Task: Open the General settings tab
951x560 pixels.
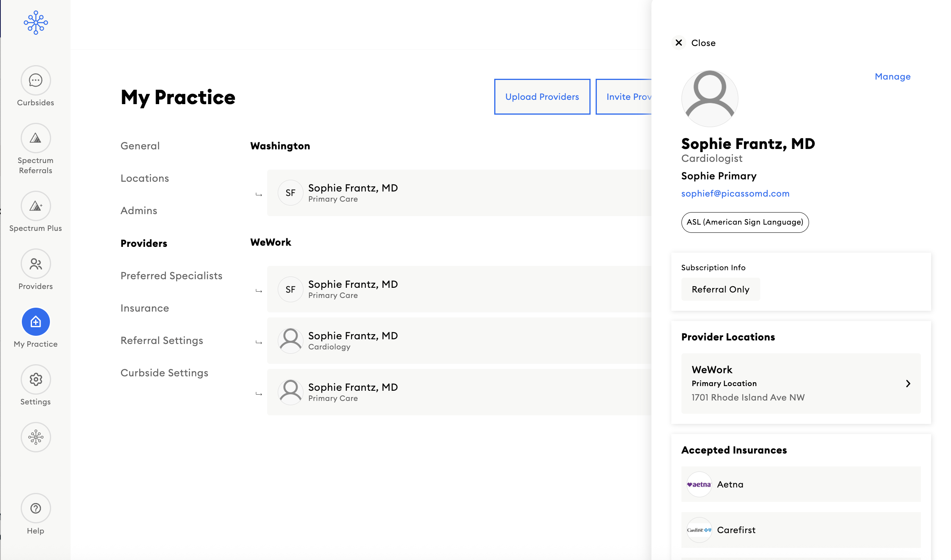Action: [140, 146]
